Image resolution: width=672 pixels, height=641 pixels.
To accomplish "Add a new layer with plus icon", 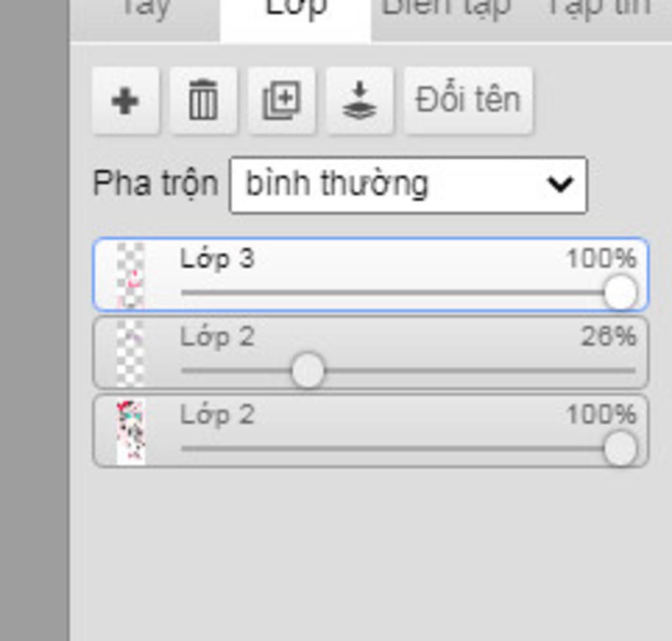I will 125,100.
